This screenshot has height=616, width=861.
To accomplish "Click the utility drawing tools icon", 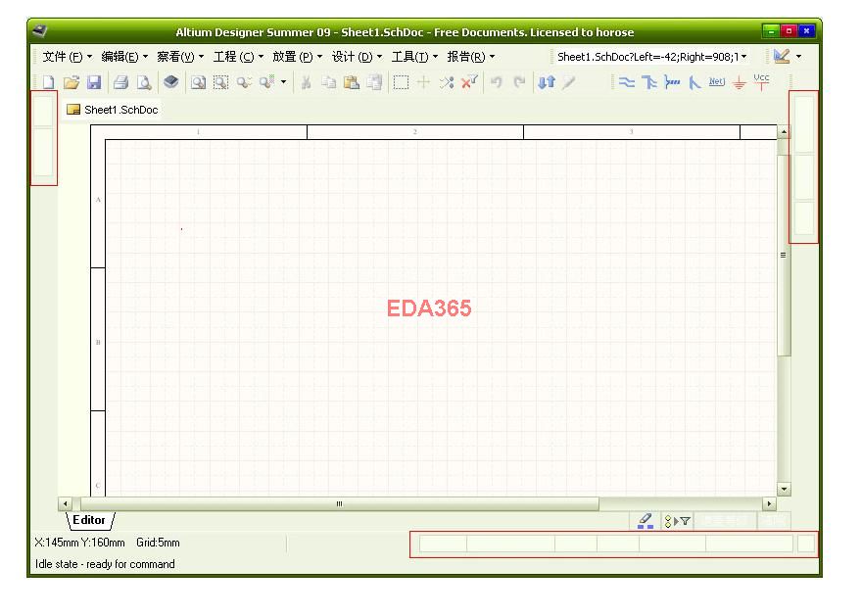I will pyautogui.click(x=782, y=56).
